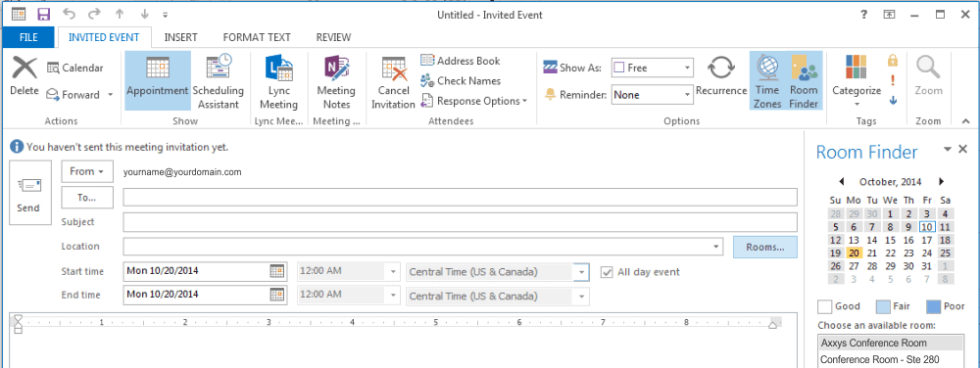980x368 pixels.
Task: Open the From account dropdown
Action: point(86,171)
